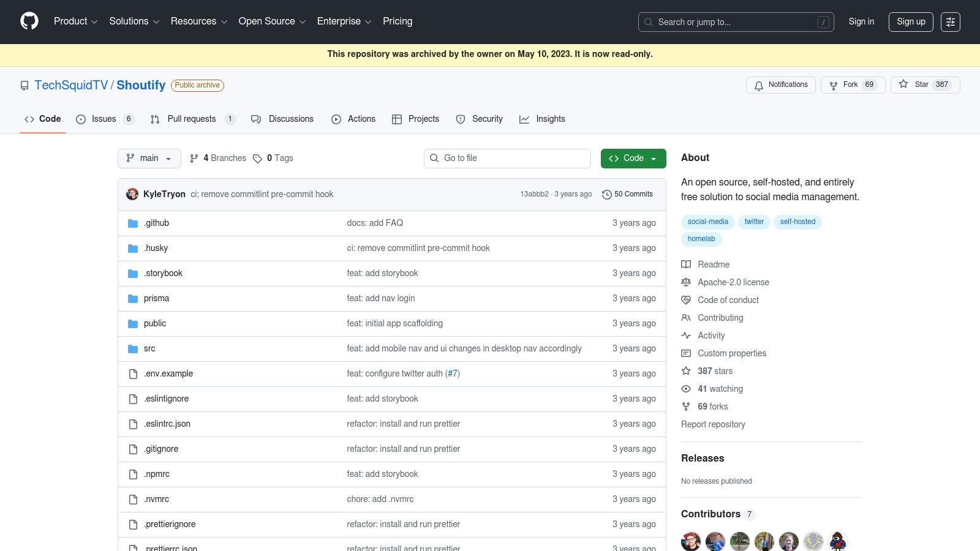Click the #7 pull request reference
Image resolution: width=980 pixels, height=551 pixels.
[453, 373]
